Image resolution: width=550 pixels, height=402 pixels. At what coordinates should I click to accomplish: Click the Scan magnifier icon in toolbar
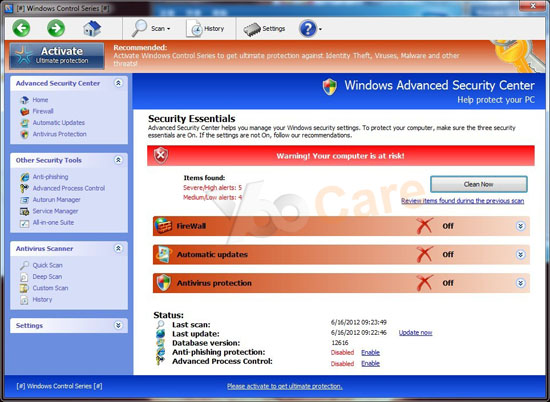click(140, 28)
